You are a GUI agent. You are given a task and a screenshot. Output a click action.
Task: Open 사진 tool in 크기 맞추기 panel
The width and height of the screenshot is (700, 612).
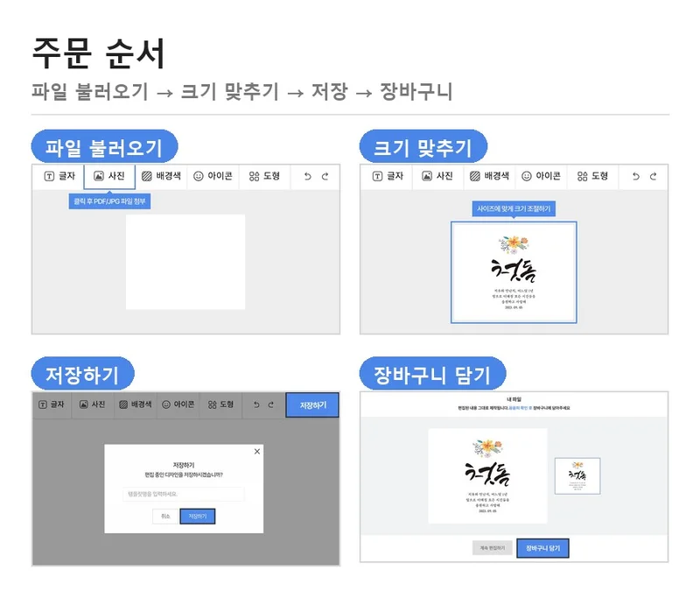tap(437, 176)
